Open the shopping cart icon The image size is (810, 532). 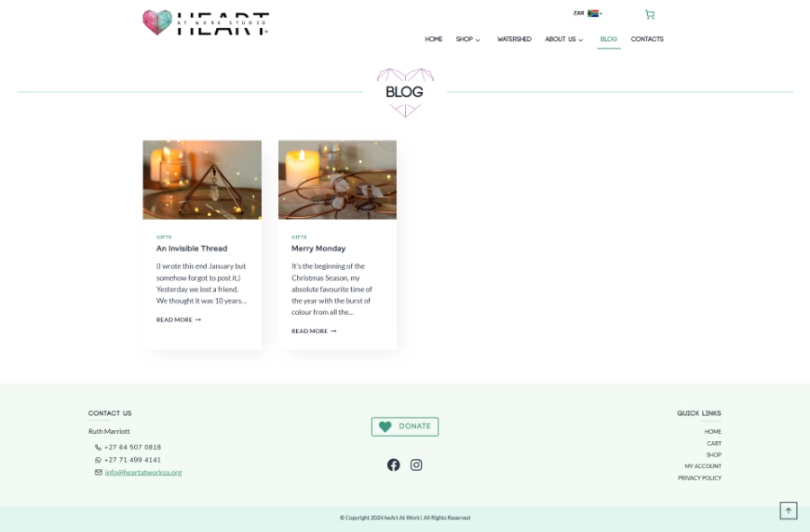click(x=650, y=14)
